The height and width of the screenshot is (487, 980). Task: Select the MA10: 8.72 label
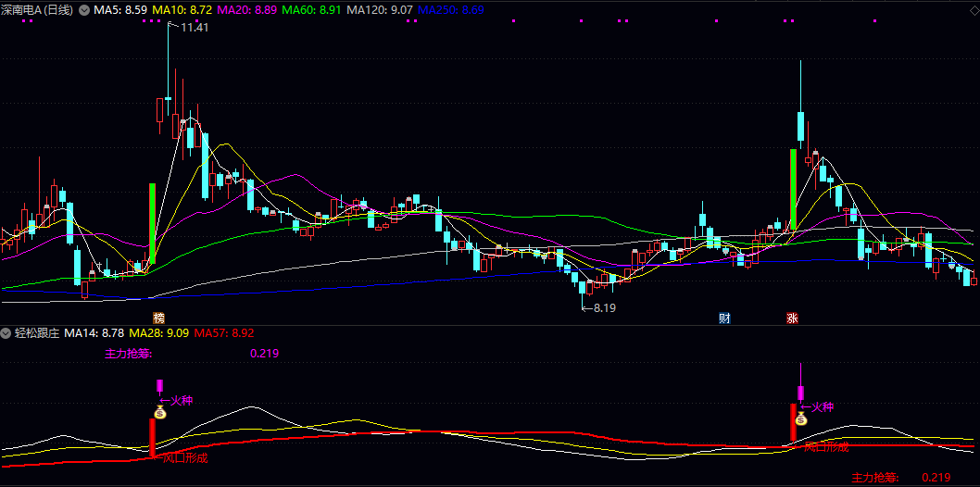pos(182,10)
